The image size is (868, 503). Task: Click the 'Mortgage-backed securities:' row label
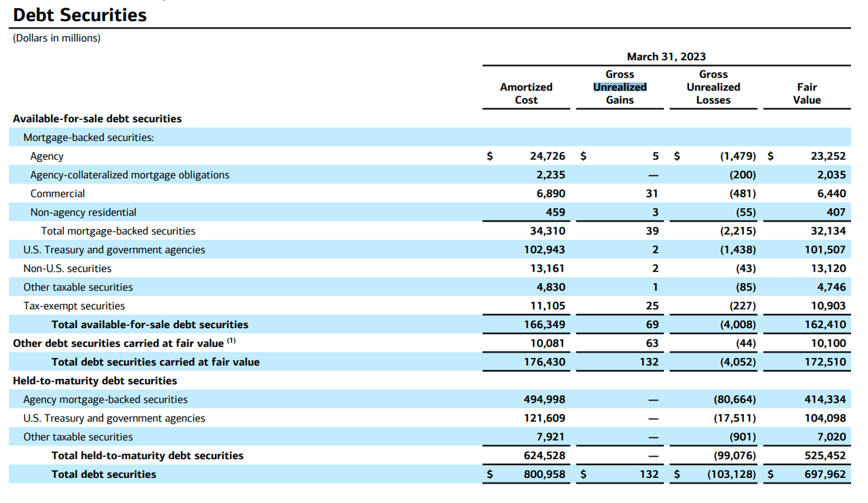pyautogui.click(x=89, y=138)
